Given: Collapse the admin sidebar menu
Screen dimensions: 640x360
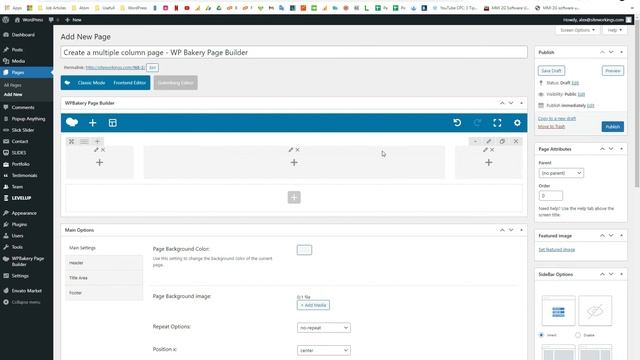Looking at the screenshot, I should (x=25, y=302).
